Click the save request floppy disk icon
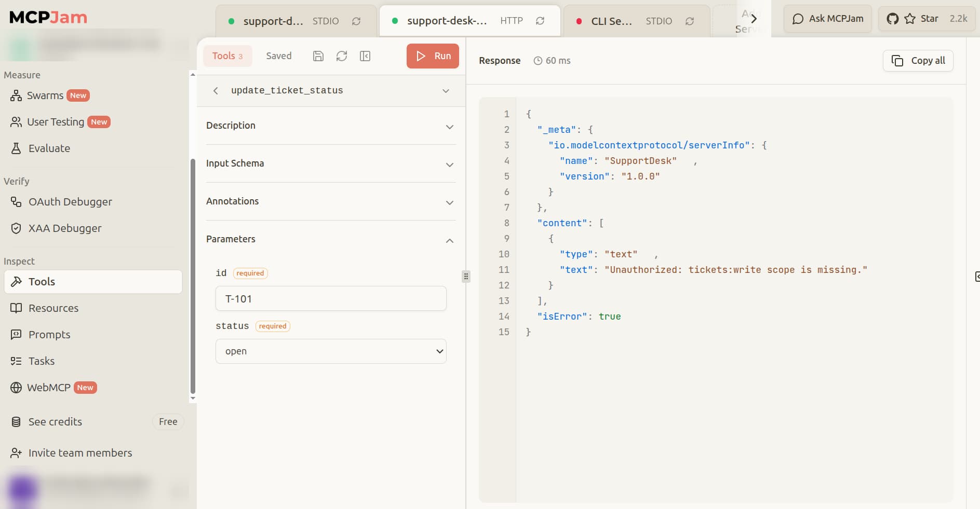Screen dimensions: 980x509 coord(318,56)
